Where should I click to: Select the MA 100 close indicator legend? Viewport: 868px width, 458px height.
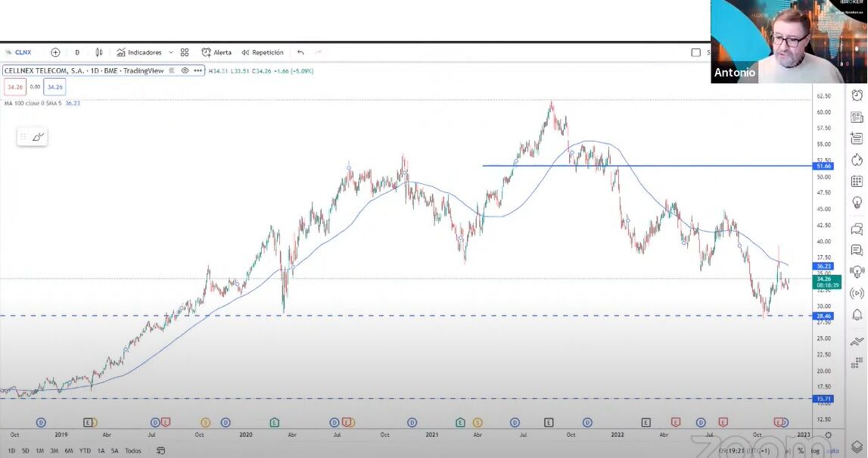(42, 103)
